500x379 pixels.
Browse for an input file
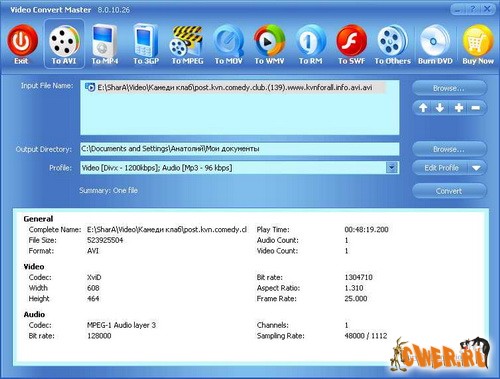point(449,88)
